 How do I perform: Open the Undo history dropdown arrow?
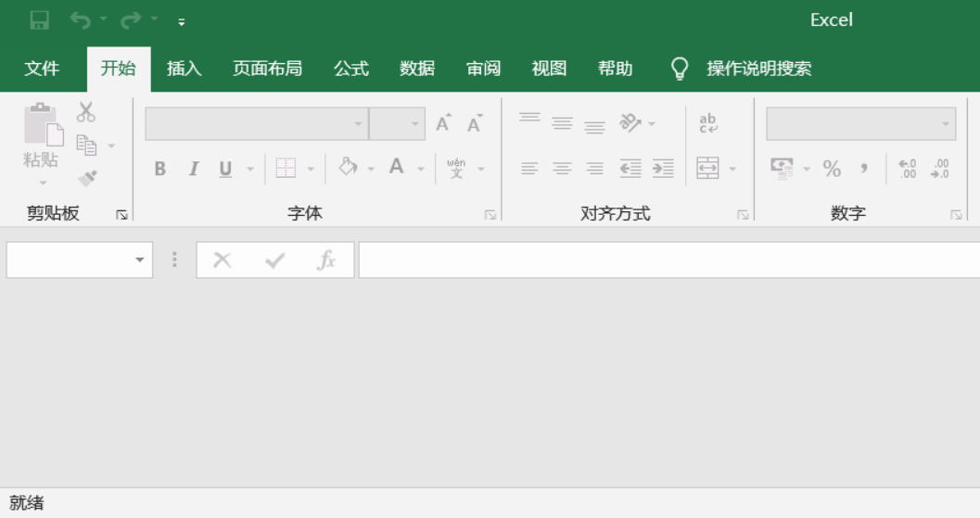point(103,19)
